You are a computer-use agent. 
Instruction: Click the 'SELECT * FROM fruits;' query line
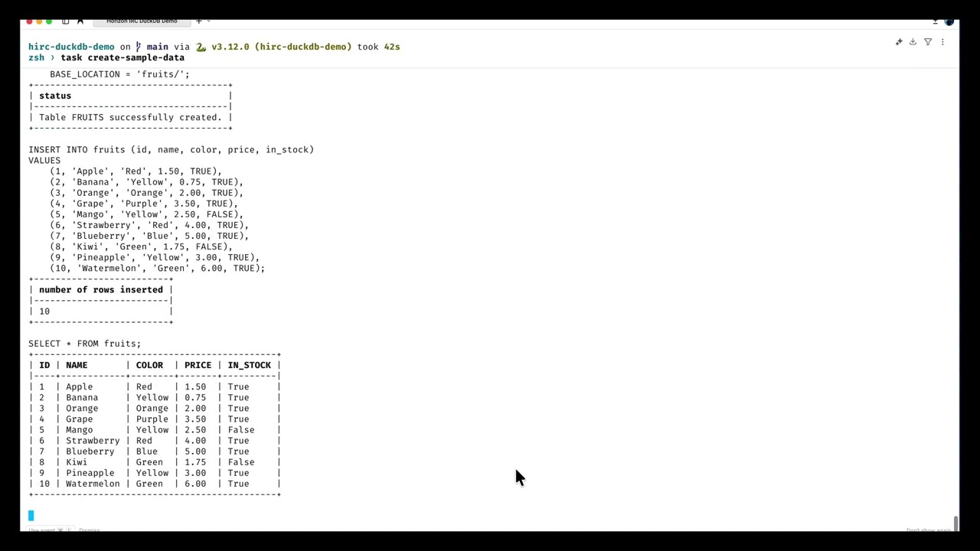(x=85, y=344)
